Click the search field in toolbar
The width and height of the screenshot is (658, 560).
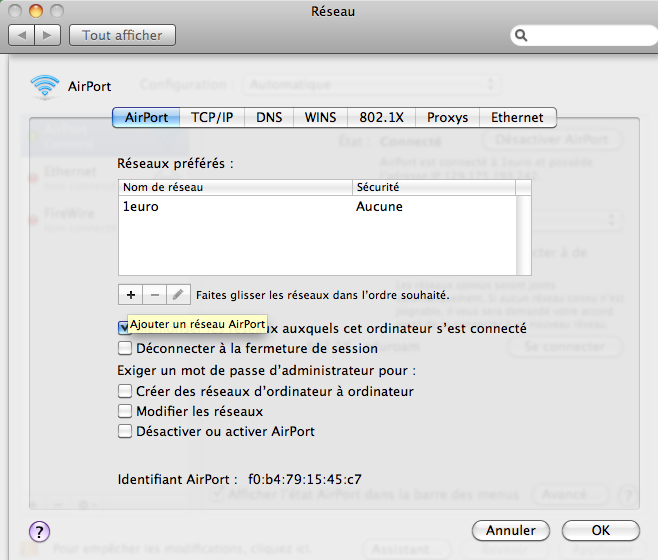pyautogui.click(x=584, y=35)
